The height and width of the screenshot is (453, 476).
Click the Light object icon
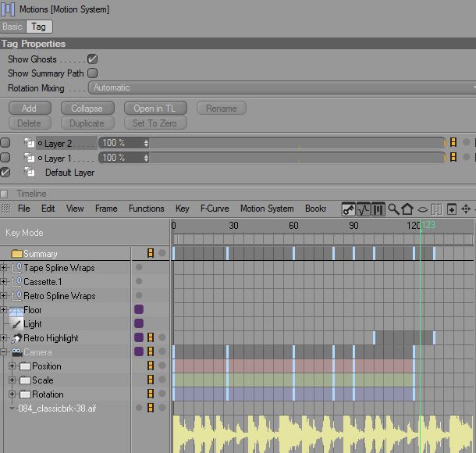tap(17, 324)
